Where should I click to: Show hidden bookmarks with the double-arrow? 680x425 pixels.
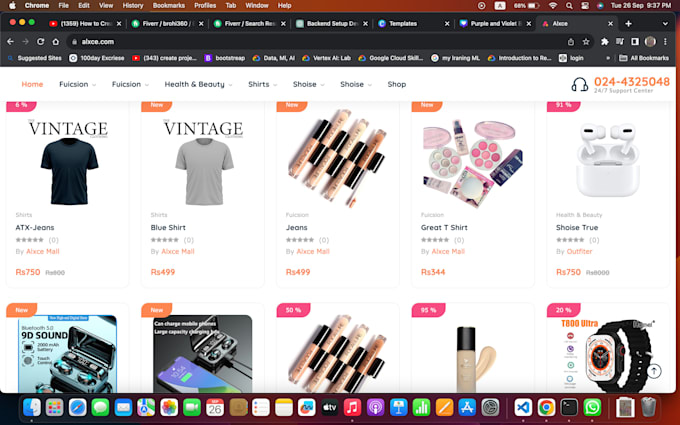608,58
